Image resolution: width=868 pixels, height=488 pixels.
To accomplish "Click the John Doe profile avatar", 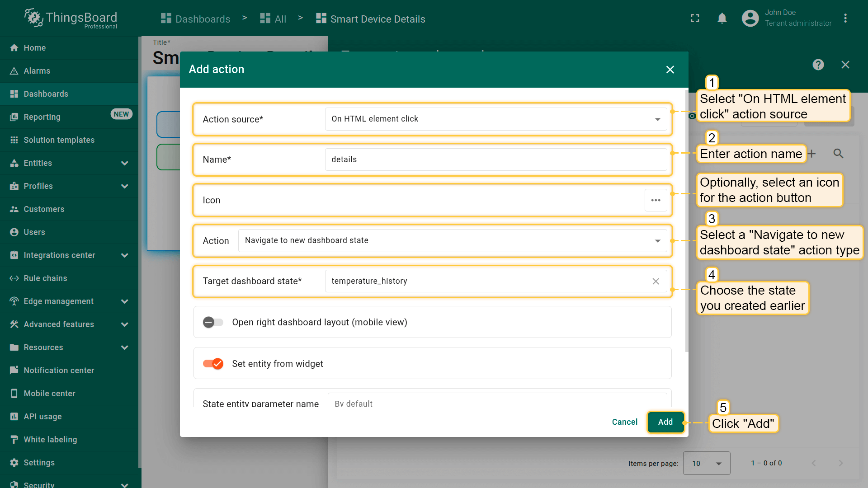I will pyautogui.click(x=750, y=19).
